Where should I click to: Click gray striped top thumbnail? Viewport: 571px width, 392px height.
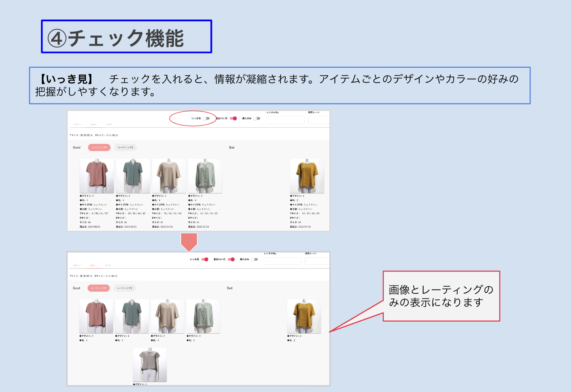(x=150, y=365)
